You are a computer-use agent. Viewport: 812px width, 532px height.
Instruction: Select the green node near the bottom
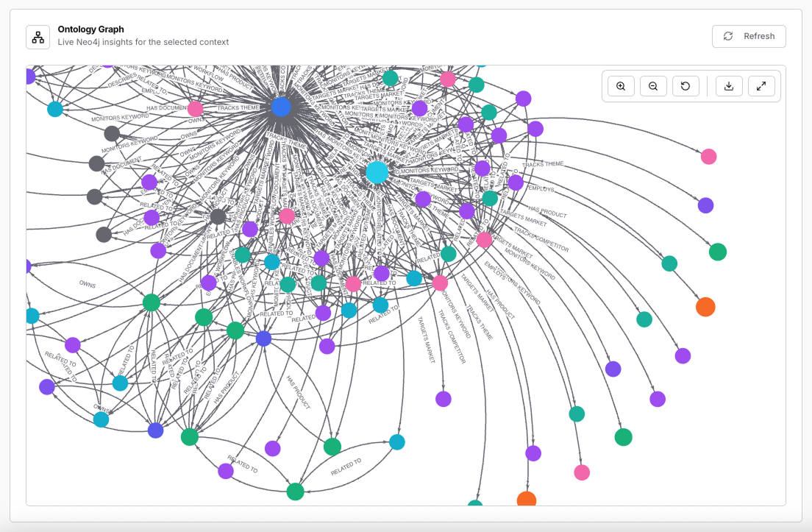[x=295, y=492]
